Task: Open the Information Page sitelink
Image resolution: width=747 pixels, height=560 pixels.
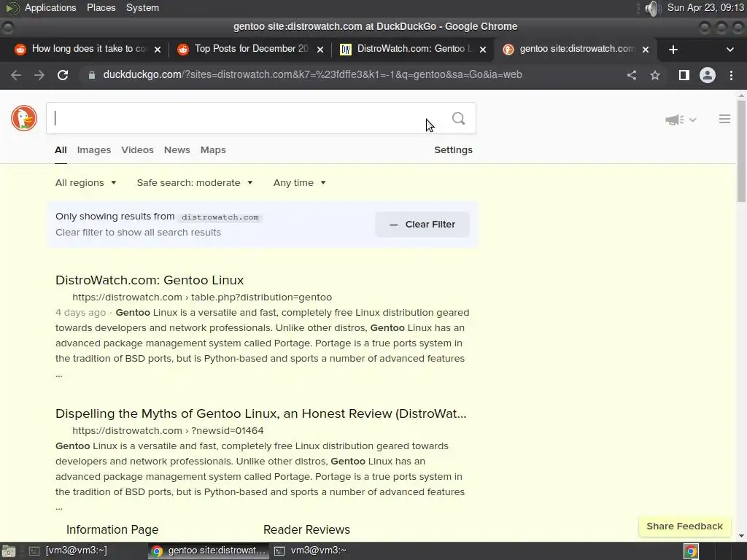Action: pyautogui.click(x=112, y=529)
